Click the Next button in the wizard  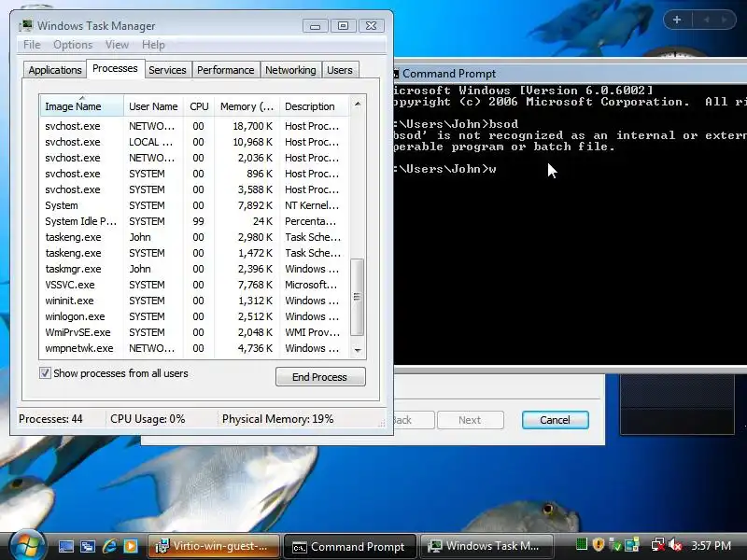coord(471,420)
